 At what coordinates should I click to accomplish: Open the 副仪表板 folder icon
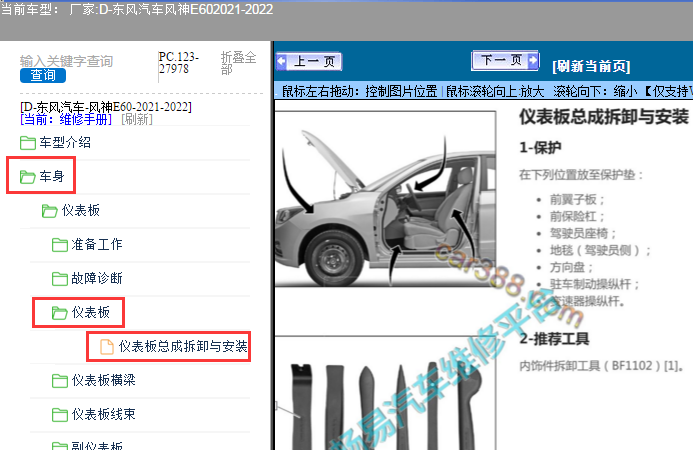click(60, 446)
